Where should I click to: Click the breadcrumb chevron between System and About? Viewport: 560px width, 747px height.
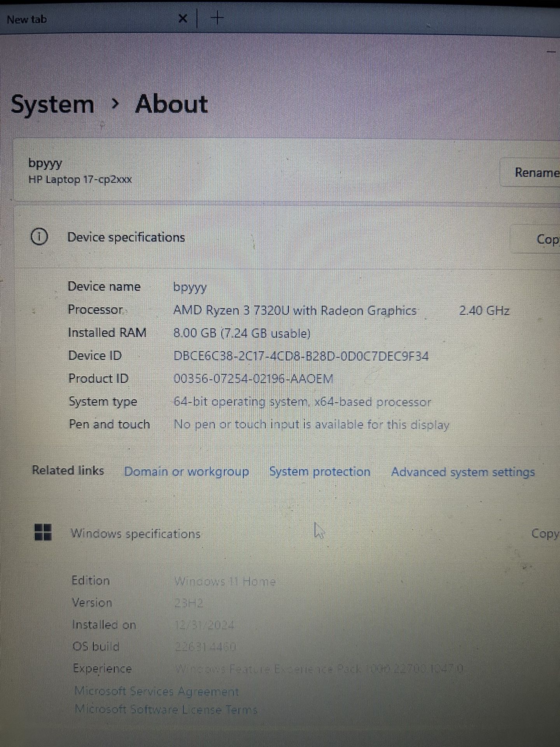pos(115,103)
